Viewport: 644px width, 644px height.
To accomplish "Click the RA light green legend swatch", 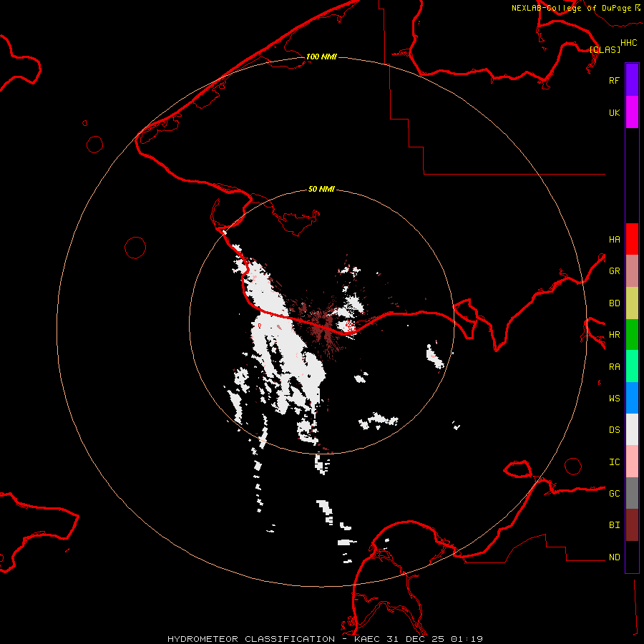I will [632, 366].
